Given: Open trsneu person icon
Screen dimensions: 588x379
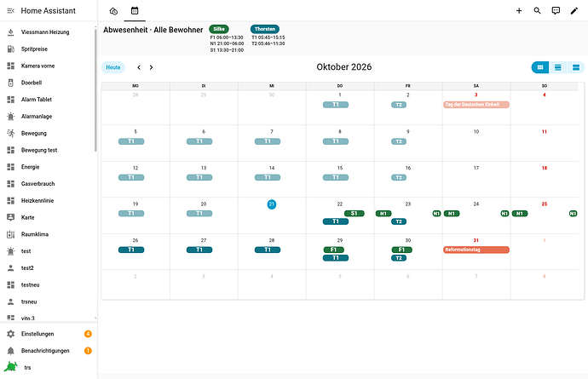Looking at the screenshot, I should coord(11,301).
